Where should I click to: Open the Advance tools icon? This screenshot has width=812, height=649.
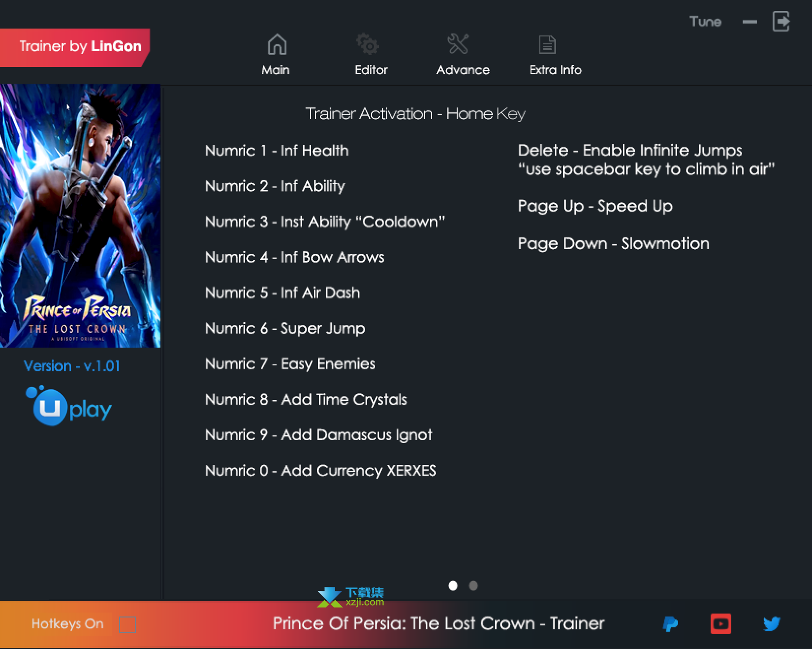pos(458,44)
